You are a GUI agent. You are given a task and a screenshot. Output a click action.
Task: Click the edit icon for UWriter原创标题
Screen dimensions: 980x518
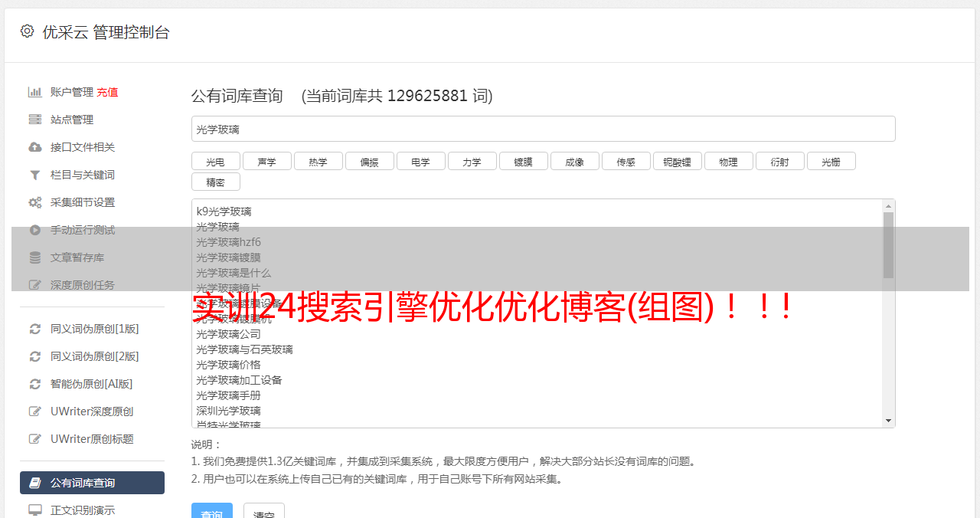pos(35,439)
